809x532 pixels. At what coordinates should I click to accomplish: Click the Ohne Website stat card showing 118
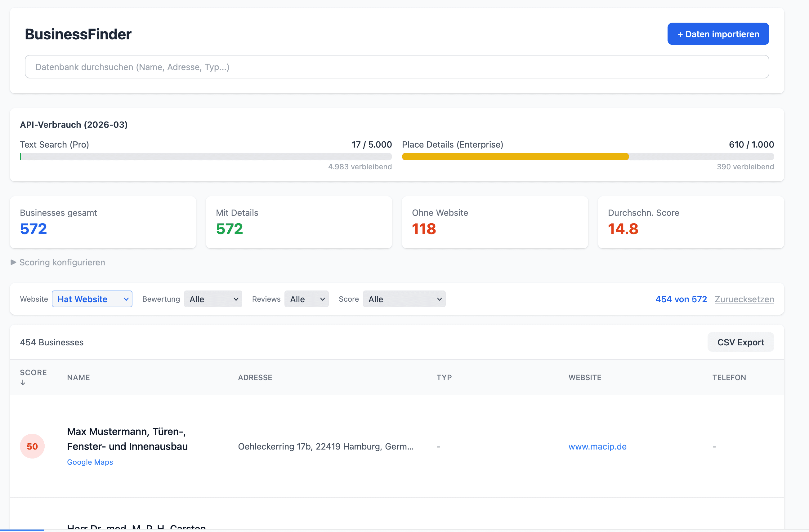[x=494, y=223]
